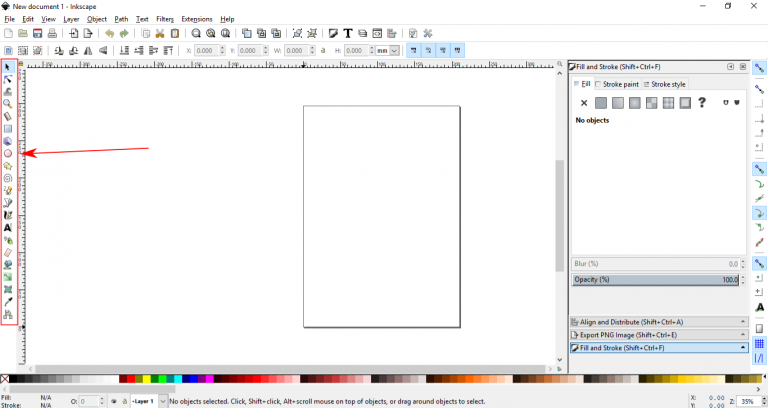Select the 3D Box tool
Screen dimensions: 768x408
[8, 141]
